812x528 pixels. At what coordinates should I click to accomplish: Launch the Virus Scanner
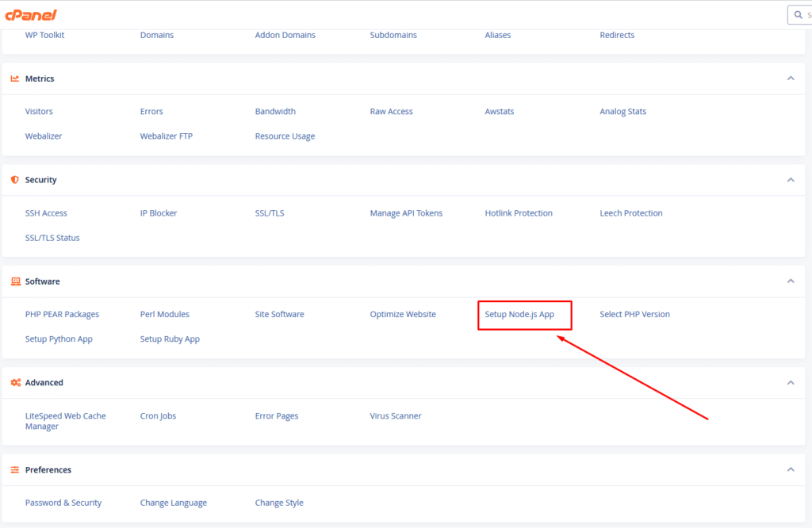point(395,415)
